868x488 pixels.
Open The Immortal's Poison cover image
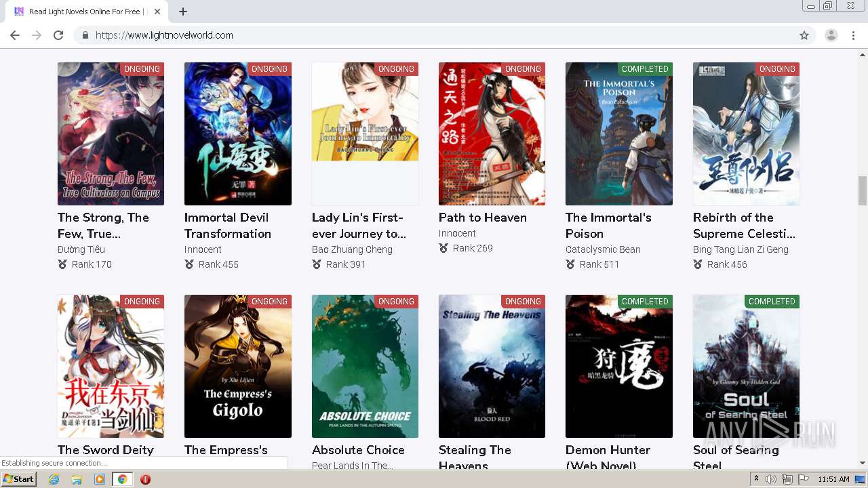coord(619,134)
